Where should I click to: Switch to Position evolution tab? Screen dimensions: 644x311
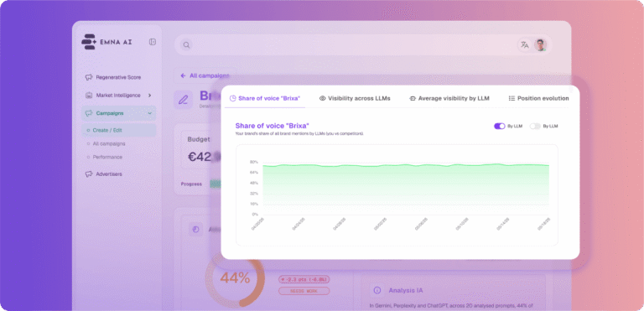click(538, 99)
